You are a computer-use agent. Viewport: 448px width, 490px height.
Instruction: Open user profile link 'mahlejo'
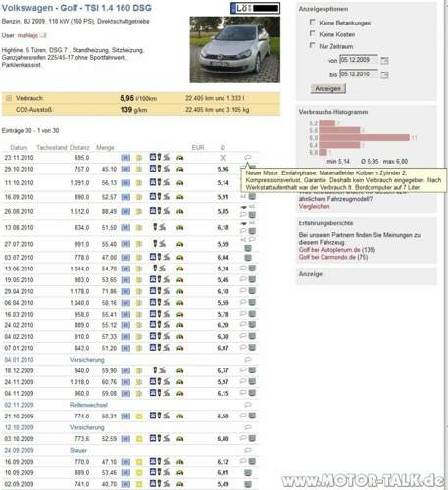[27, 35]
